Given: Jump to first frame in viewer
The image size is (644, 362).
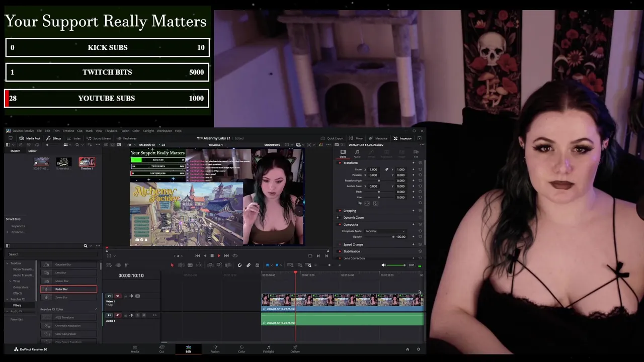Looking at the screenshot, I should [197, 255].
